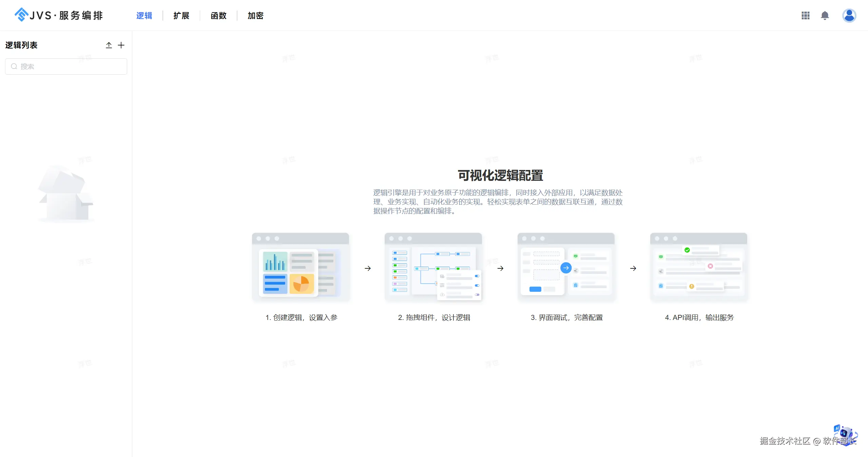Open the notifications bell
The image size is (868, 457).
coord(825,16)
